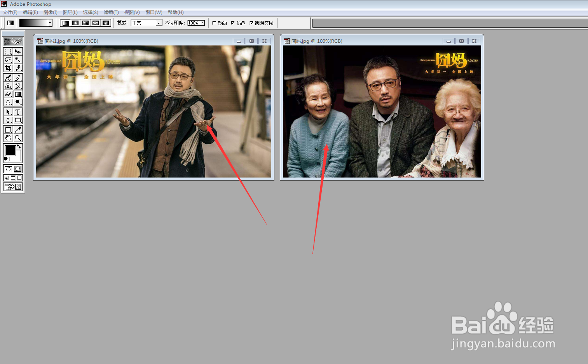The width and height of the screenshot is (588, 364).
Task: Click the white background color swatch
Action: (18, 158)
